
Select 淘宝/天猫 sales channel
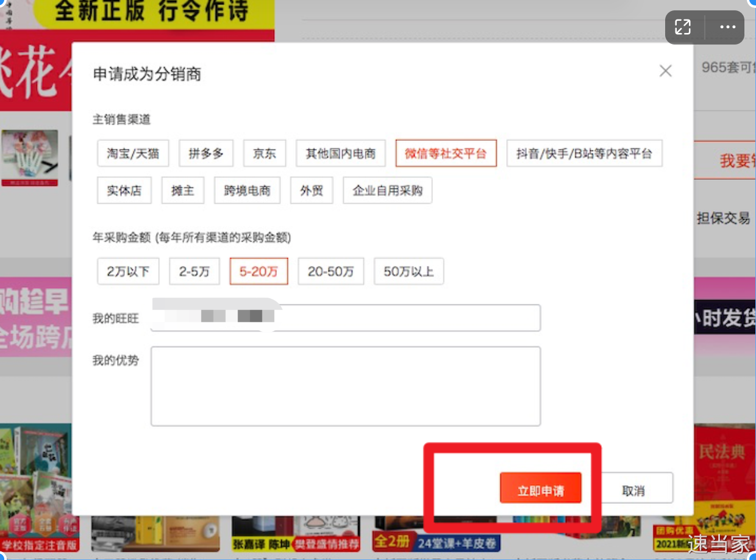pos(133,153)
